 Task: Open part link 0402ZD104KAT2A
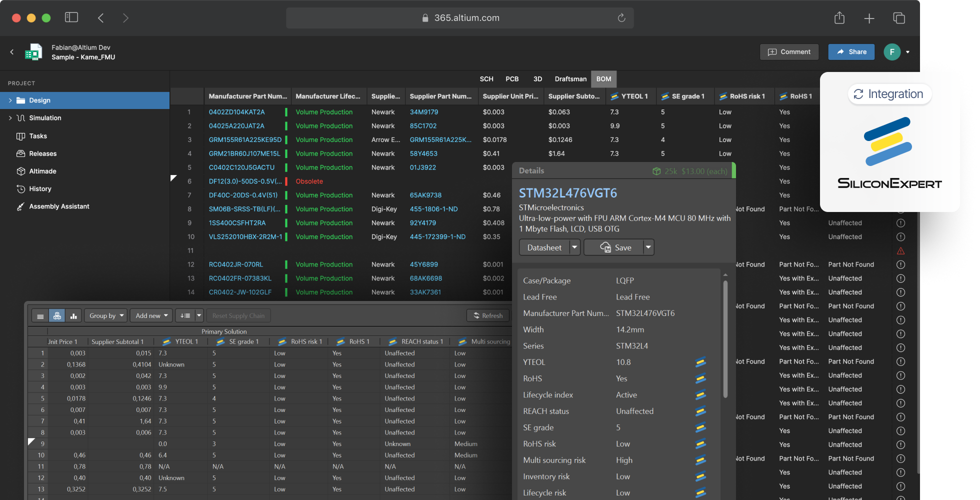236,112
